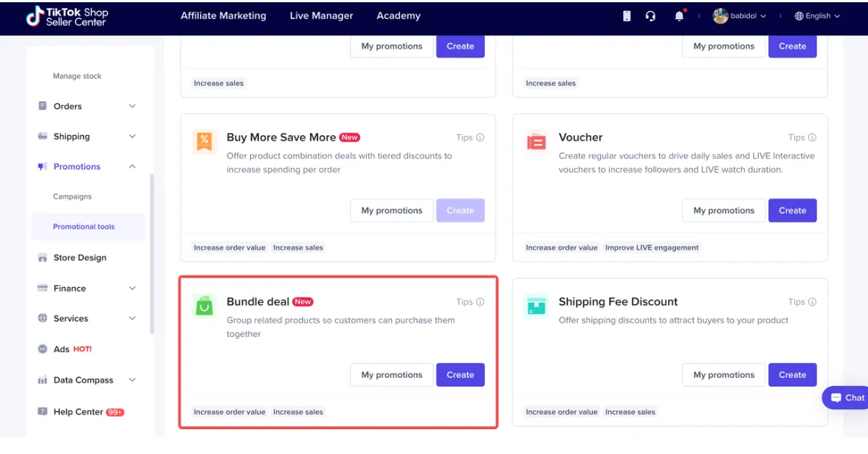Open the babidol account dropdown
Viewport: 868px width, 454px height.
point(739,16)
